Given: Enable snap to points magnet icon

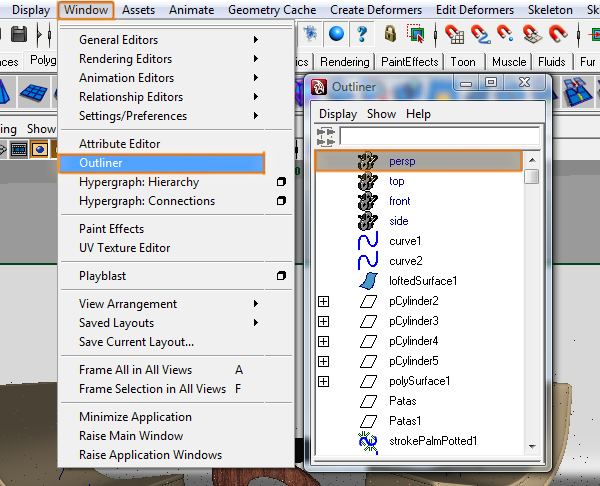Looking at the screenshot, I should coord(505,33).
